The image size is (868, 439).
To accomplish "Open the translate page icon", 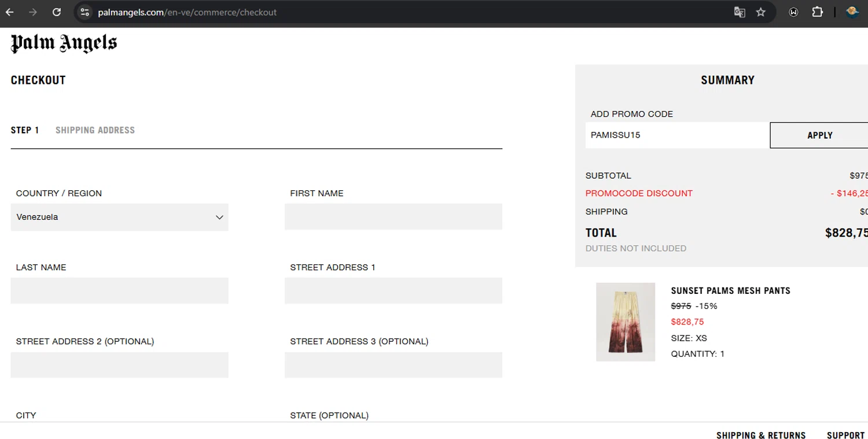I will (x=740, y=12).
